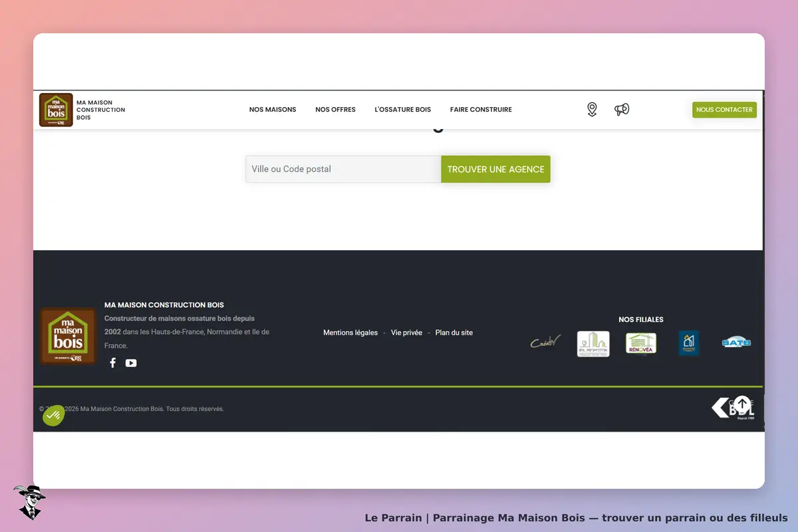Image resolution: width=798 pixels, height=532 pixels.
Task: Click the NOUS CONTACTER button
Action: coord(724,110)
